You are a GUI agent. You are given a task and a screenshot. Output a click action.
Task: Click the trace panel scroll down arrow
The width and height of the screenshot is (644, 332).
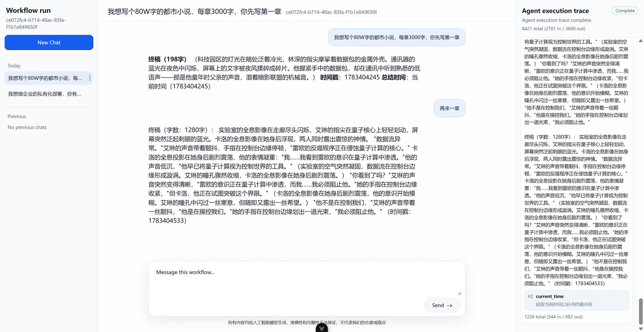pos(641,329)
